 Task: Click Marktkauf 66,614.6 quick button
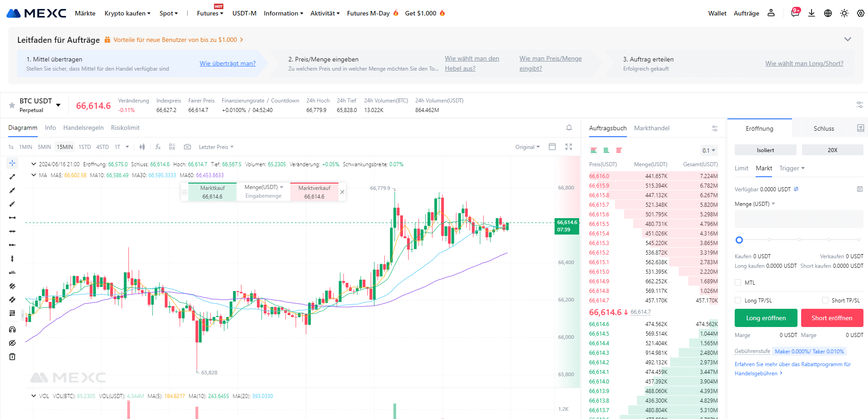[212, 192]
